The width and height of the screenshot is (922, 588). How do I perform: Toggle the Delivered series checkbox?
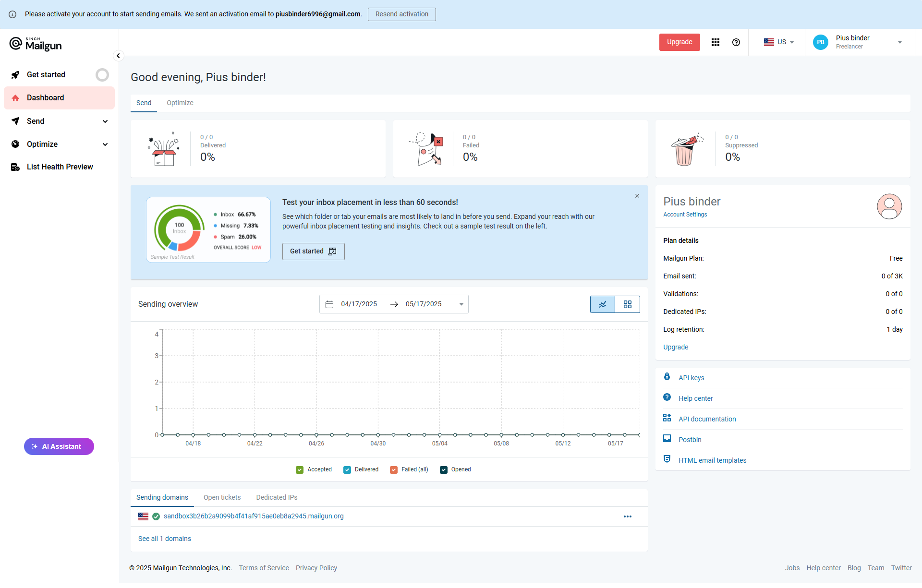tap(347, 470)
